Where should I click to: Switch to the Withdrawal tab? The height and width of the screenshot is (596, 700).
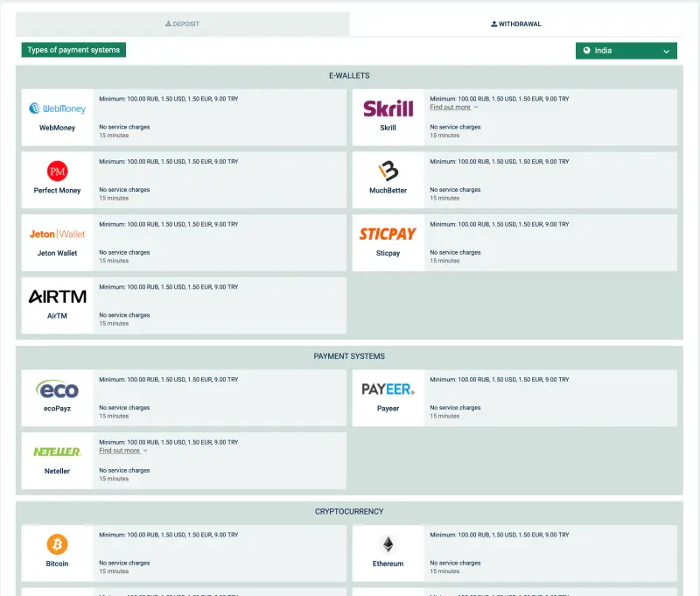(x=516, y=24)
